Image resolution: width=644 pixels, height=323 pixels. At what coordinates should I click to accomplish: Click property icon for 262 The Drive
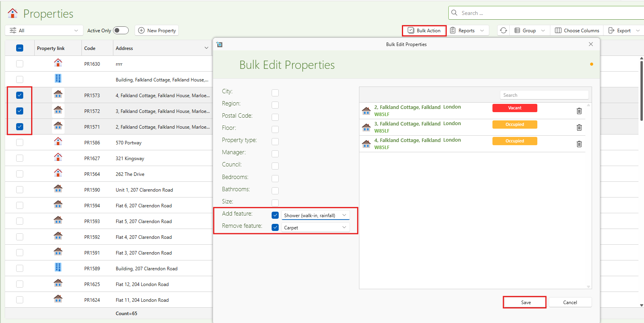(58, 173)
